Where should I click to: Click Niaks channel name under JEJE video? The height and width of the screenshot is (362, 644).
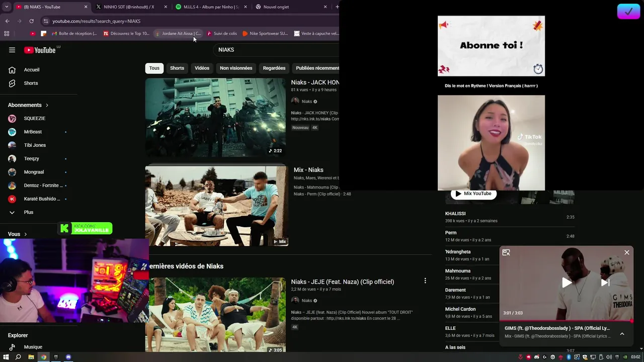pos(307,301)
